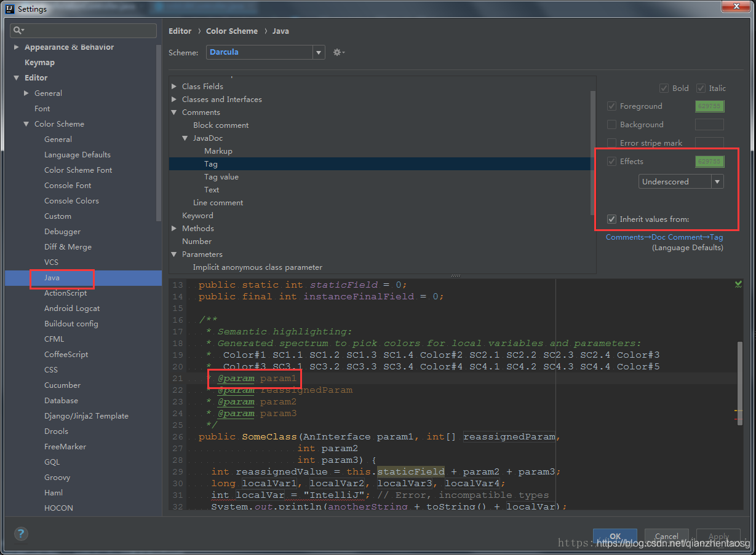
Task: Select Diff & Merge color settings
Action: [x=68, y=247]
